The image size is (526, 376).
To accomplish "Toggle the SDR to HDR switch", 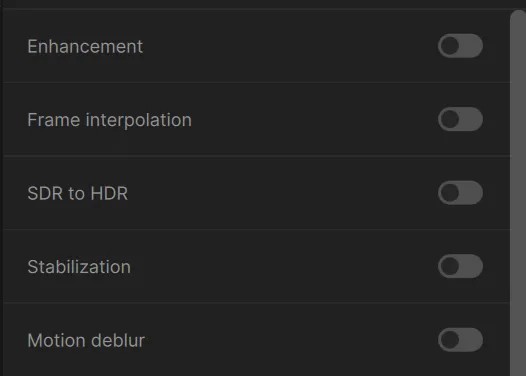I will (x=460, y=193).
